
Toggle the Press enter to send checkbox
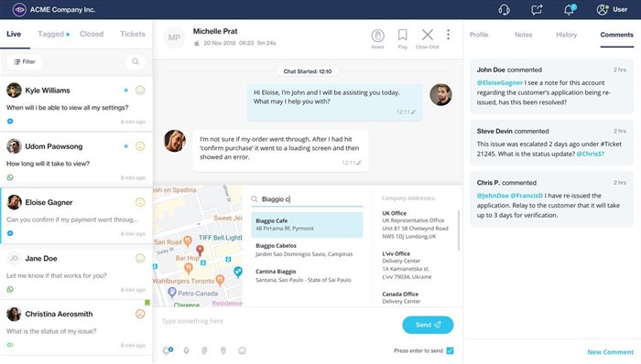click(x=451, y=350)
